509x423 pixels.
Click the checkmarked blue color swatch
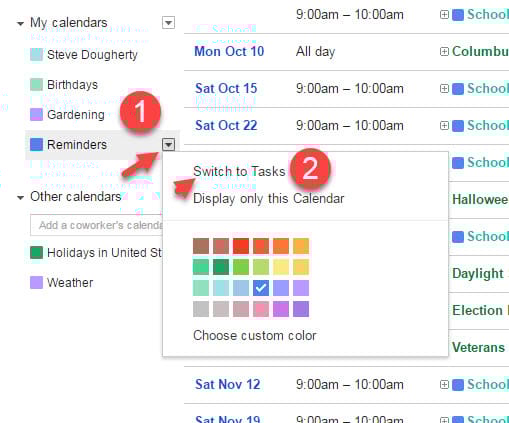click(x=261, y=288)
